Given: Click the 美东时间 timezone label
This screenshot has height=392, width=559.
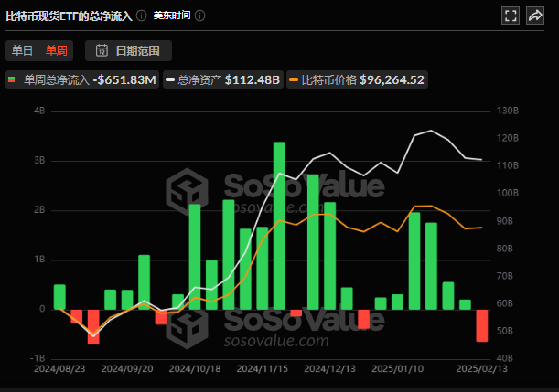Looking at the screenshot, I should [x=172, y=16].
